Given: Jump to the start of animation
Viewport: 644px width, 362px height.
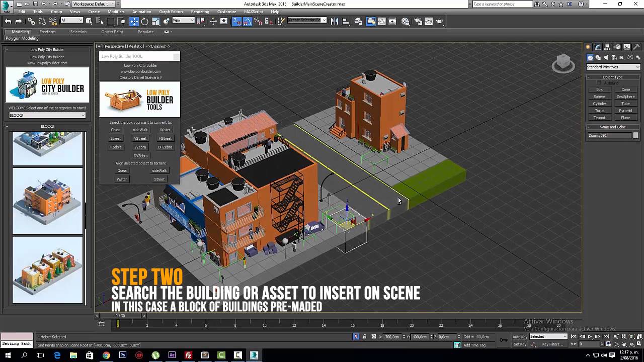Looking at the screenshot, I should point(574,337).
